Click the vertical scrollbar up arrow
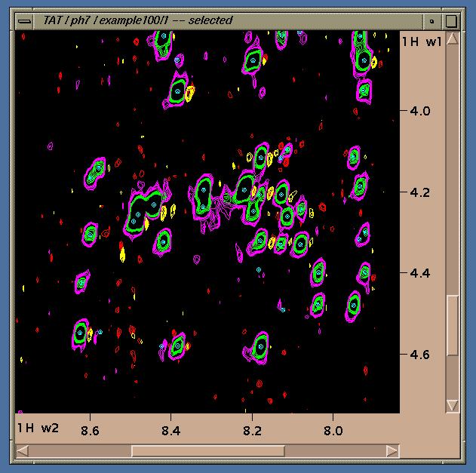Image resolution: width=476 pixels, height=473 pixels. [452, 41]
